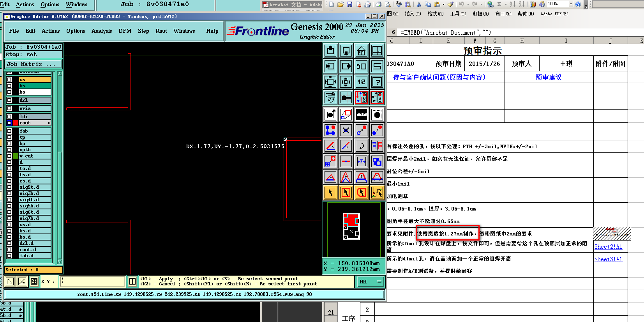Viewport: 644px width, 322px height.
Task: Click the wrench and palette options icon
Action: click(x=330, y=97)
